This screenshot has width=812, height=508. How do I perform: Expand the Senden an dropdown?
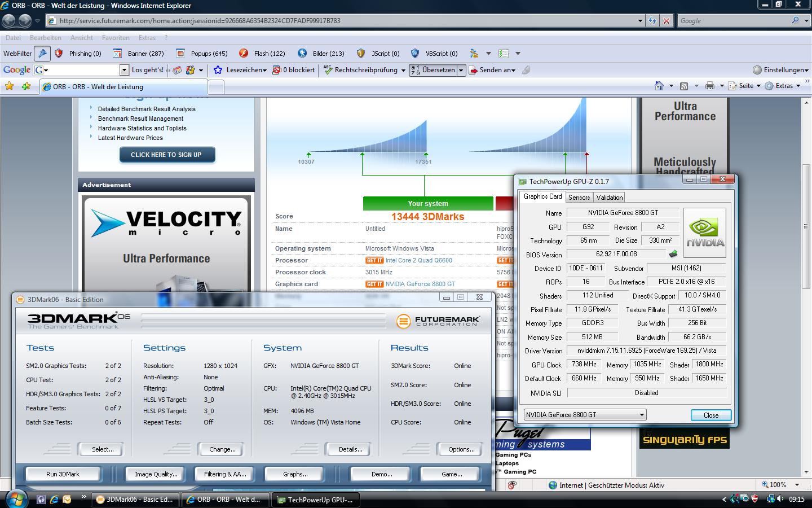click(x=513, y=71)
